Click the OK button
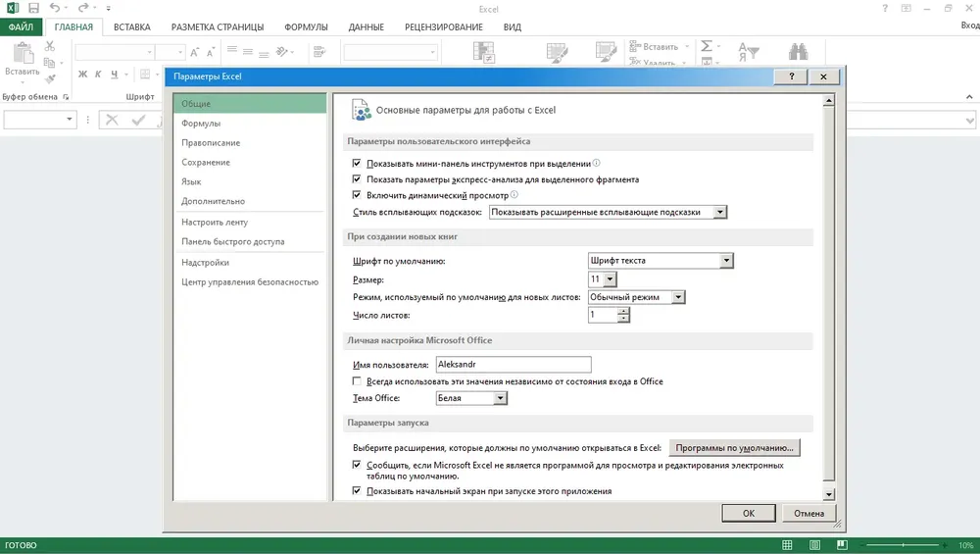The height and width of the screenshot is (554, 980). tap(749, 513)
